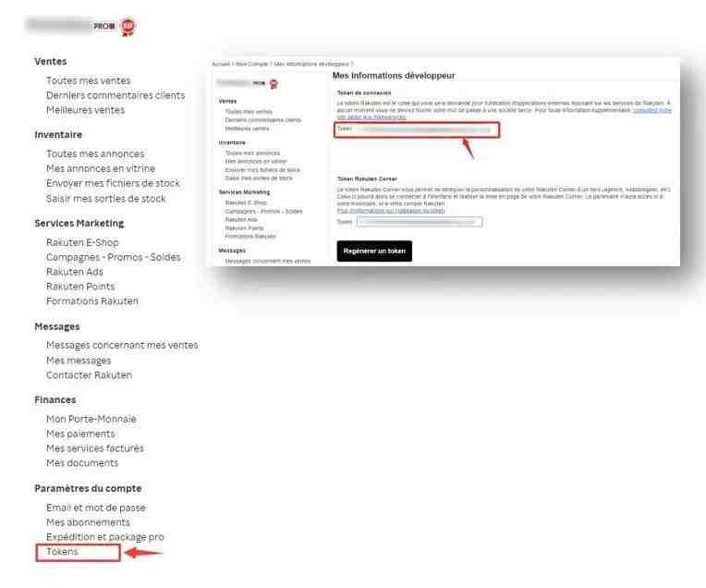Open 'Toutes mes annonces' in the main menu
Image resolution: width=706 pixels, height=588 pixels.
tap(95, 154)
